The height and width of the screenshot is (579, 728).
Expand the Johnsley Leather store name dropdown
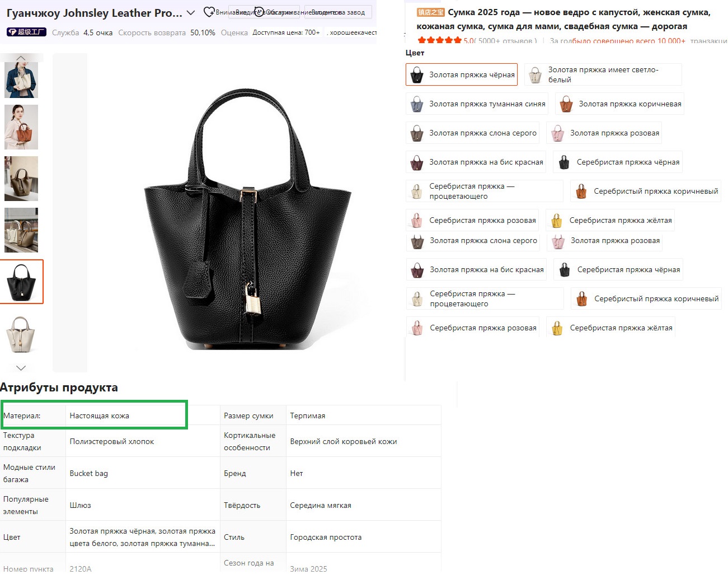191,12
